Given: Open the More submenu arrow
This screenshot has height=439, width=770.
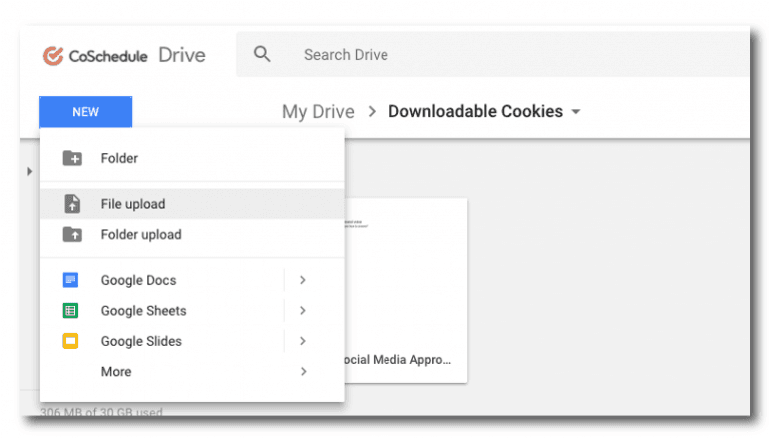Looking at the screenshot, I should coord(302,372).
